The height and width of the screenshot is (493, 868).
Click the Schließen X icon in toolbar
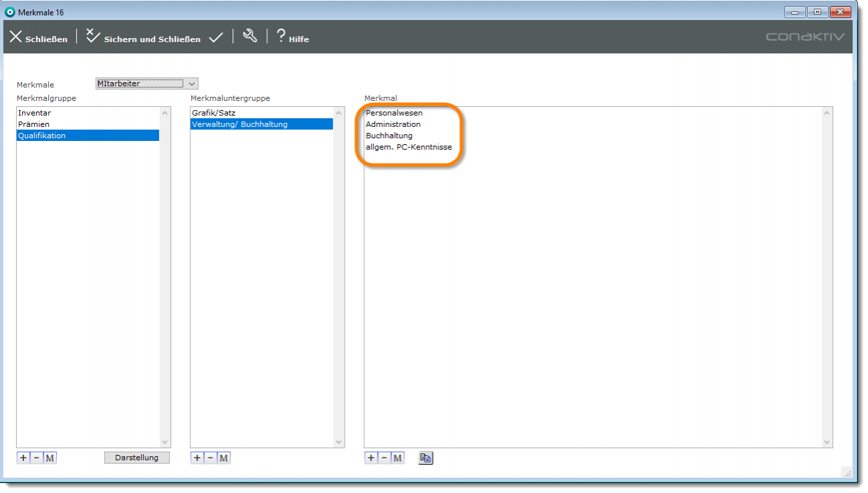tap(16, 37)
